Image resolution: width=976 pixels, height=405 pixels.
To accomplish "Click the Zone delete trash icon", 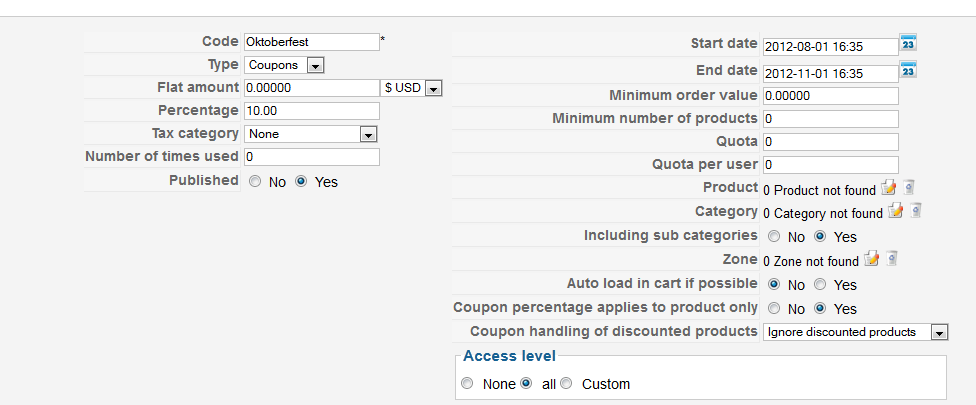I will click(x=892, y=258).
